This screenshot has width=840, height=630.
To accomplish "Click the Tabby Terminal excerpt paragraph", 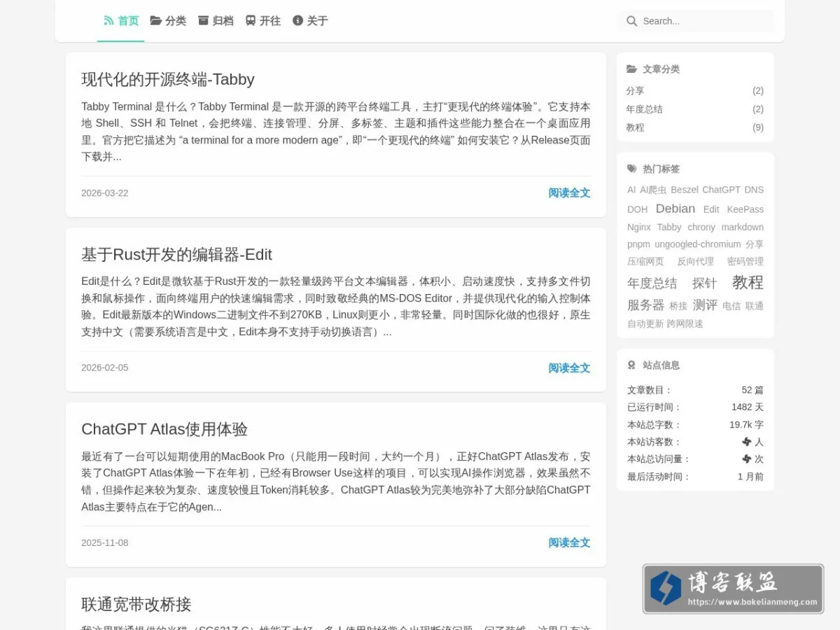I will (336, 132).
